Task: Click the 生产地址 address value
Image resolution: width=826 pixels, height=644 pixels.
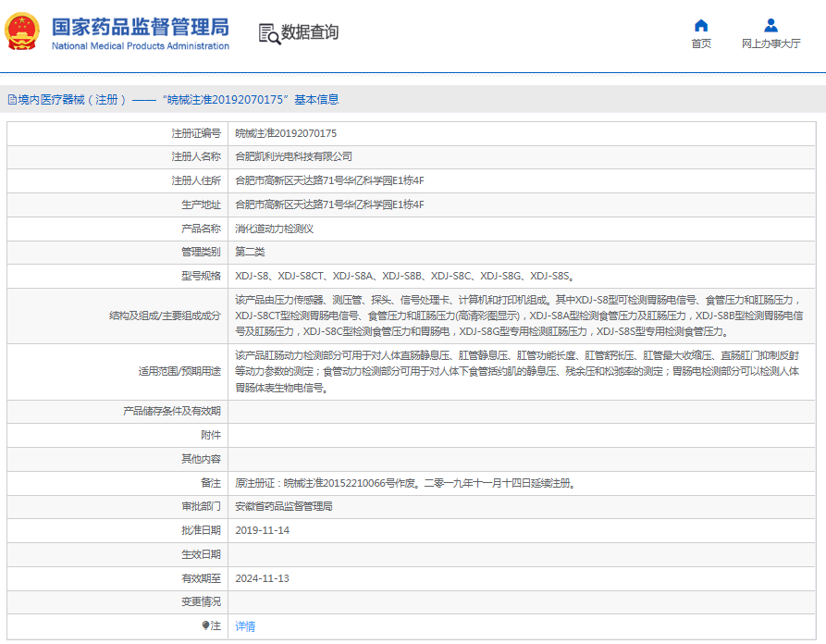Action: (329, 204)
